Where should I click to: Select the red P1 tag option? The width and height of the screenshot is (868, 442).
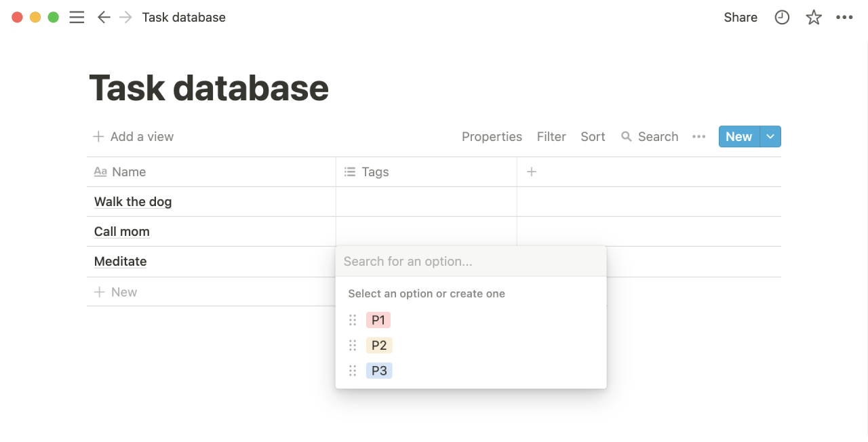click(378, 320)
